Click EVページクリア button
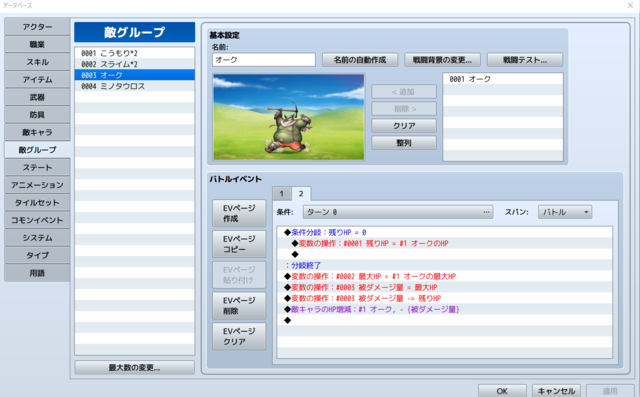Viewport: 640px width, 397px height. (x=239, y=336)
